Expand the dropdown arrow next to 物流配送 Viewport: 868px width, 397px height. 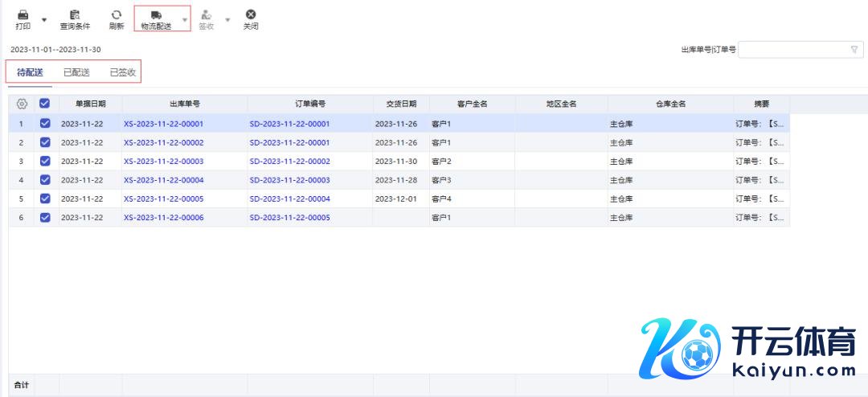pyautogui.click(x=185, y=19)
